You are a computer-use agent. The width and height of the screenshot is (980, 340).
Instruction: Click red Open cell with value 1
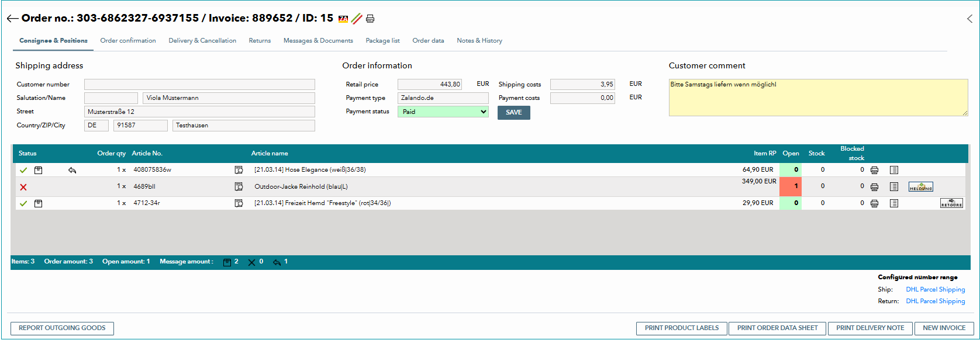pos(791,186)
